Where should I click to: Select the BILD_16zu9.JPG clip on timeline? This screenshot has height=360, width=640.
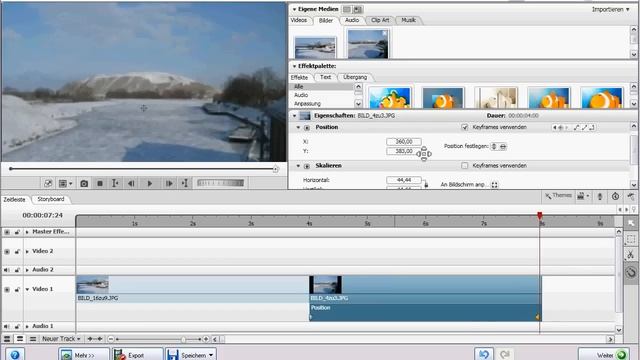pyautogui.click(x=192, y=289)
